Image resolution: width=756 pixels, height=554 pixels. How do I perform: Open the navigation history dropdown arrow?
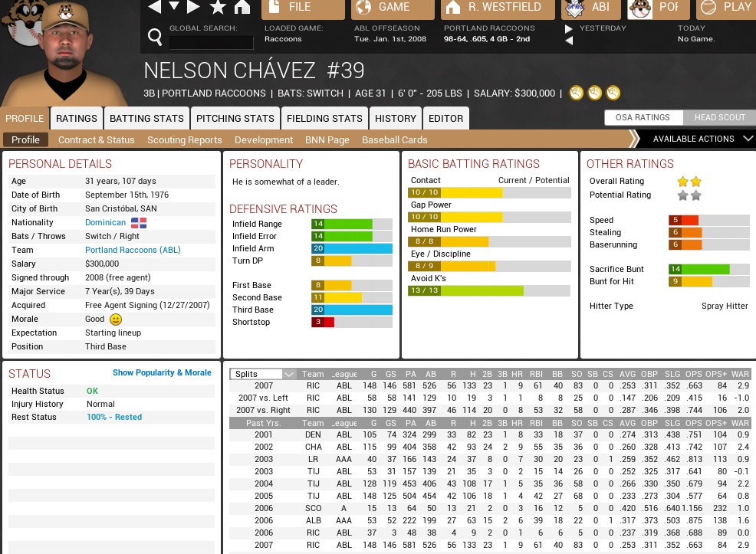pos(174,8)
